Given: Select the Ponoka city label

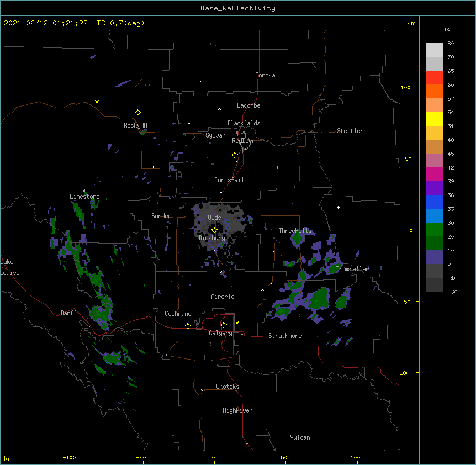Looking at the screenshot, I should point(265,75).
